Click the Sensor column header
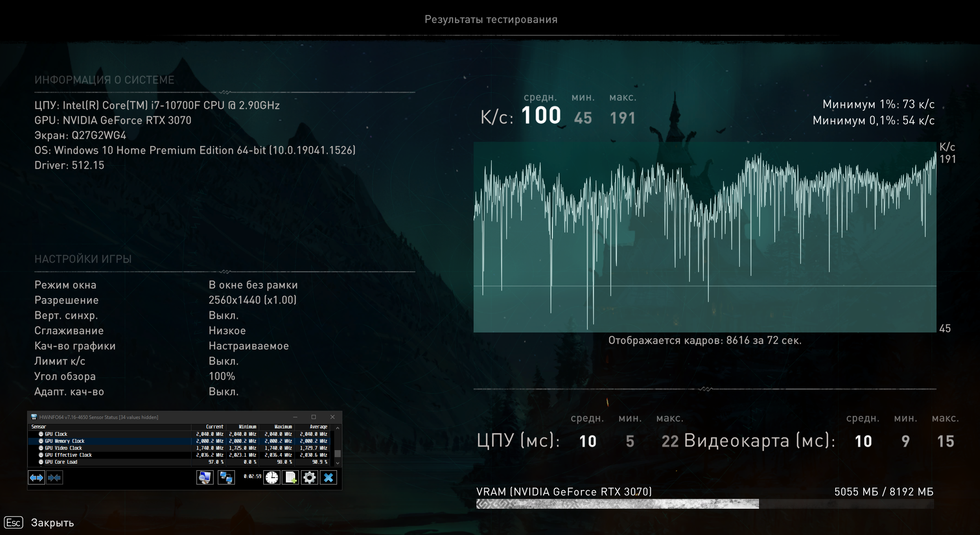 39,427
